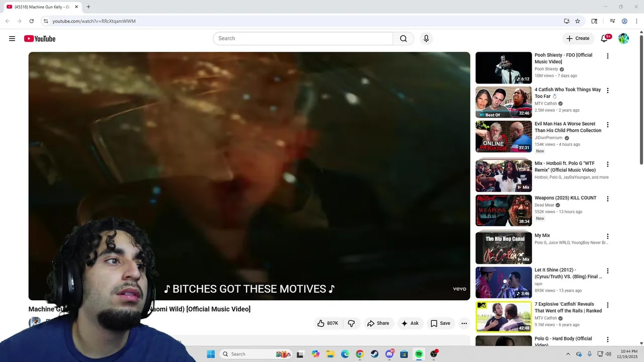Share the Machine Gun Kelly video
Image resolution: width=644 pixels, height=362 pixels.
(x=378, y=323)
